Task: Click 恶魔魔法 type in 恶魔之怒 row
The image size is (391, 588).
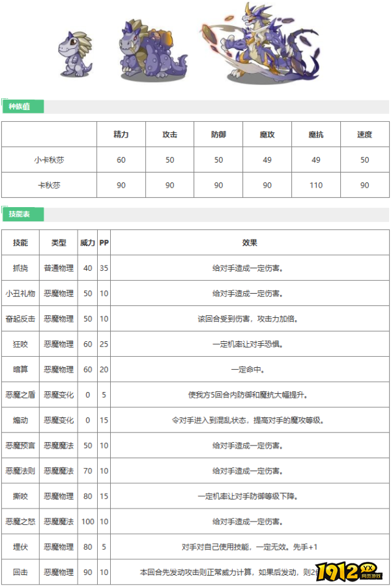Action: pyautogui.click(x=59, y=522)
